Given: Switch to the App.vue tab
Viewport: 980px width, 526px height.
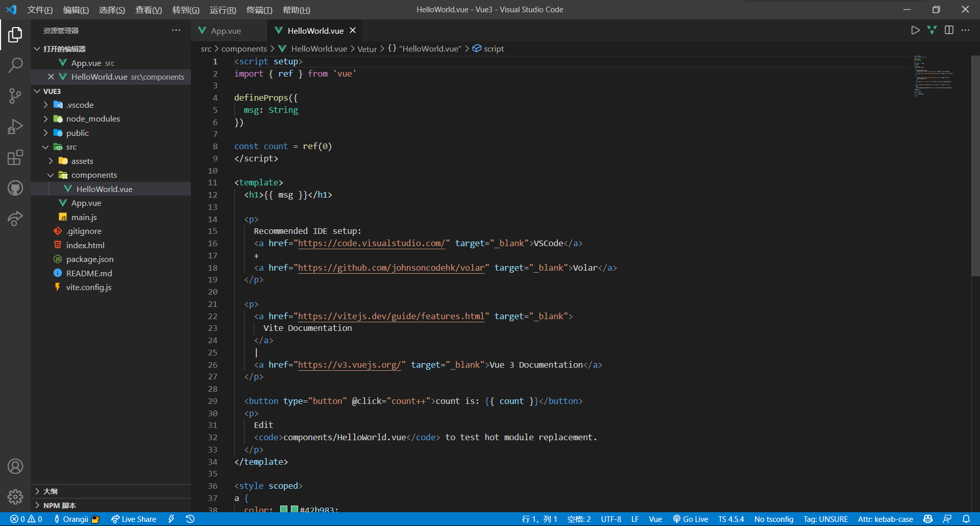Looking at the screenshot, I should [x=226, y=31].
